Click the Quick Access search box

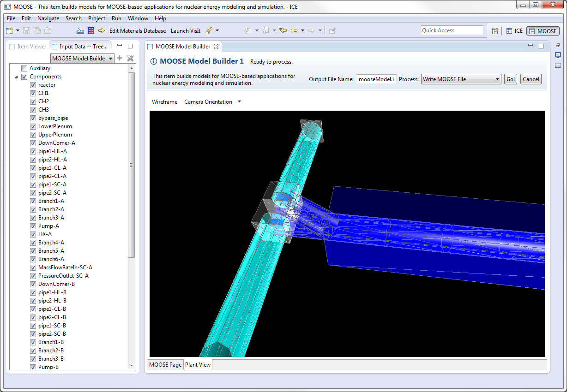click(452, 30)
